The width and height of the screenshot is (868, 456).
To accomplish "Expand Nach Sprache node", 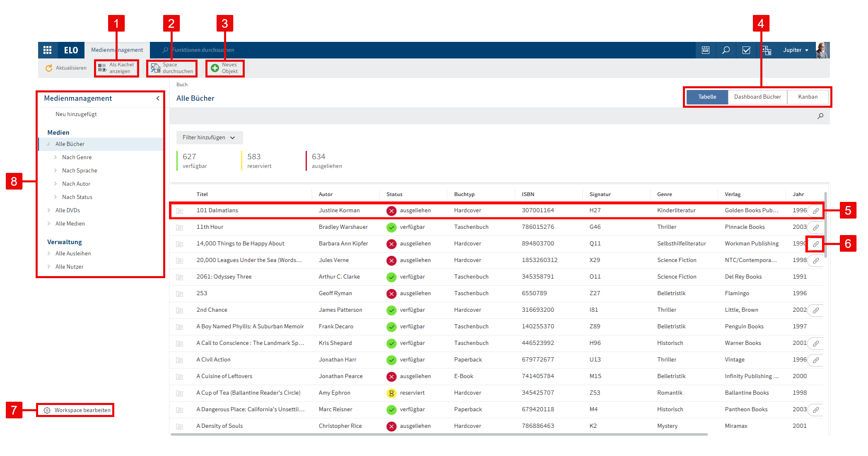I will (55, 171).
